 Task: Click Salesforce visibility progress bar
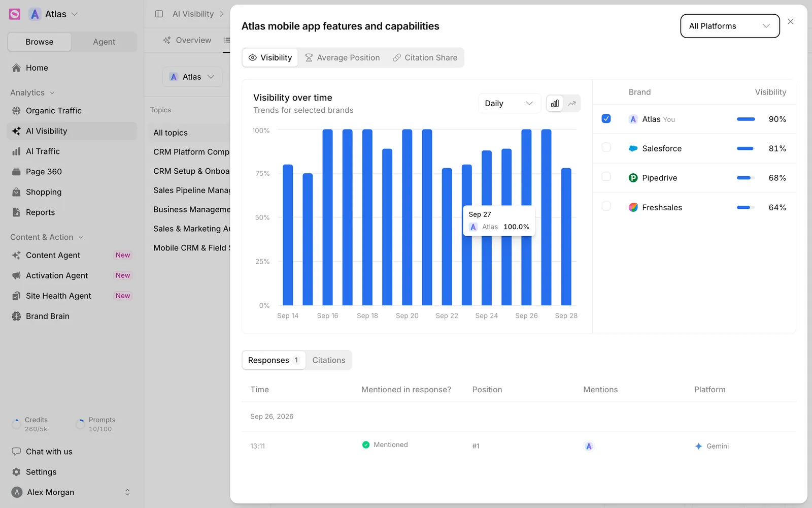point(746,148)
